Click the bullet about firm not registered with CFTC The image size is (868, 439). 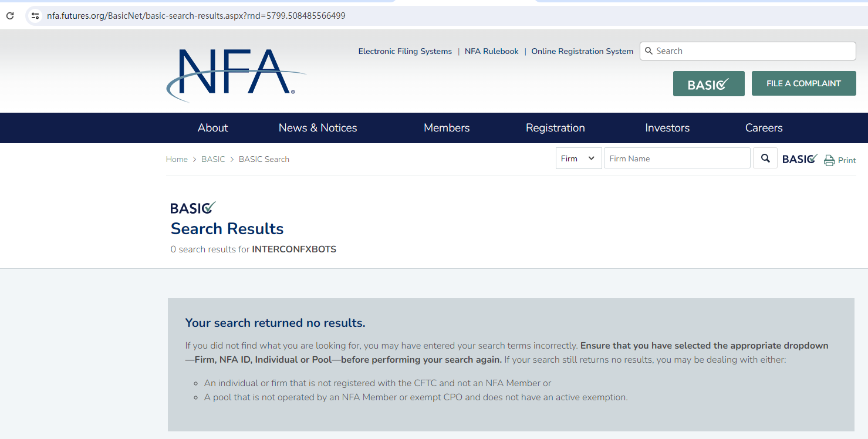click(378, 383)
